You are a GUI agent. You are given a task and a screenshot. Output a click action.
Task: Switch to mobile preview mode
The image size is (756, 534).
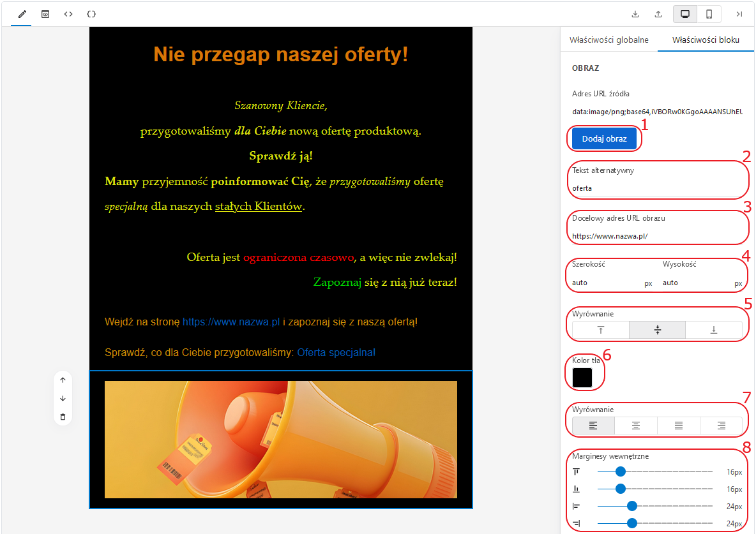tap(709, 14)
